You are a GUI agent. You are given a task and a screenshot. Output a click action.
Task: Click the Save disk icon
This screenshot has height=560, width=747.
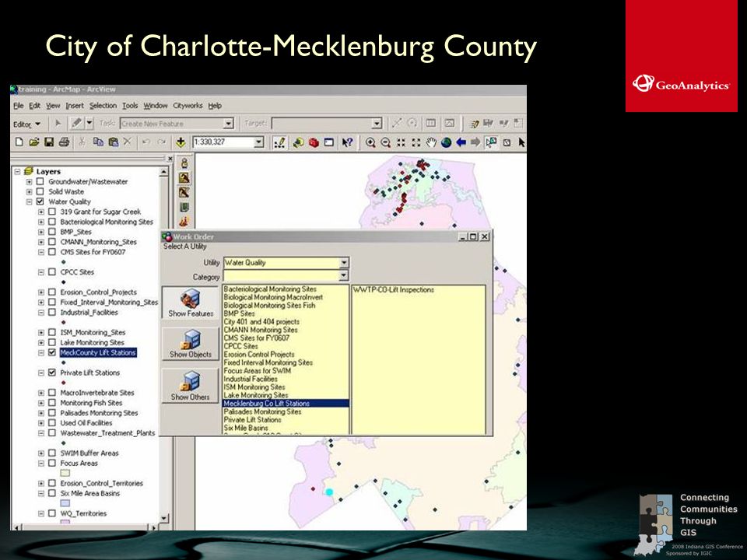click(49, 142)
